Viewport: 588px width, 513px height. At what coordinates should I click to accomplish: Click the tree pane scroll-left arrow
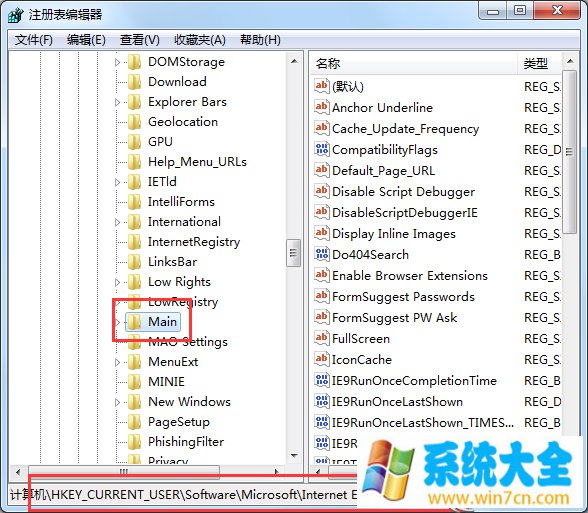(18, 471)
